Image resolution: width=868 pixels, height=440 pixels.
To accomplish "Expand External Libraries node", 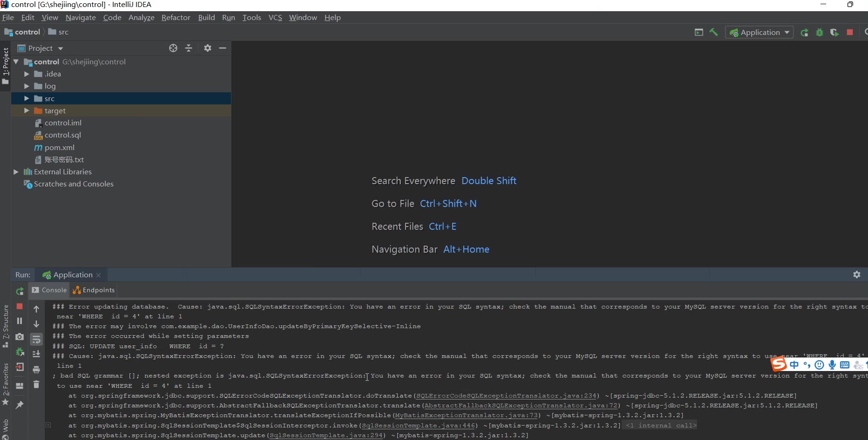I will click(x=16, y=172).
